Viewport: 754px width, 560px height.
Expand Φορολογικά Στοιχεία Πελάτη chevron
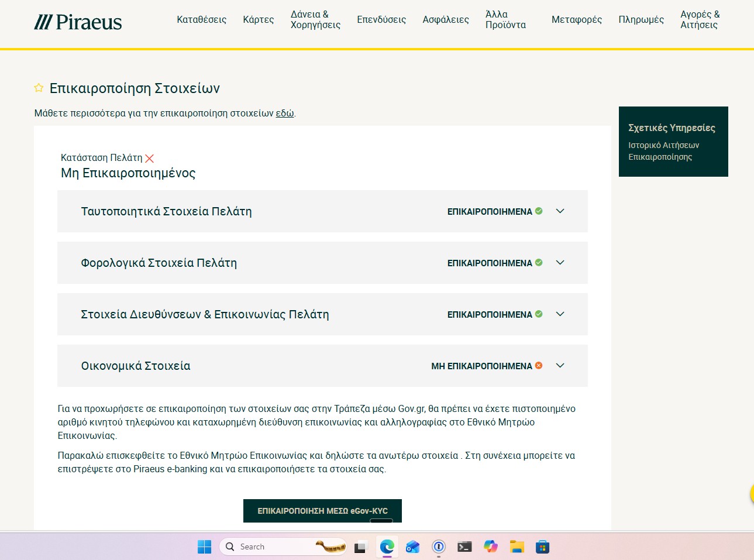[x=560, y=263]
